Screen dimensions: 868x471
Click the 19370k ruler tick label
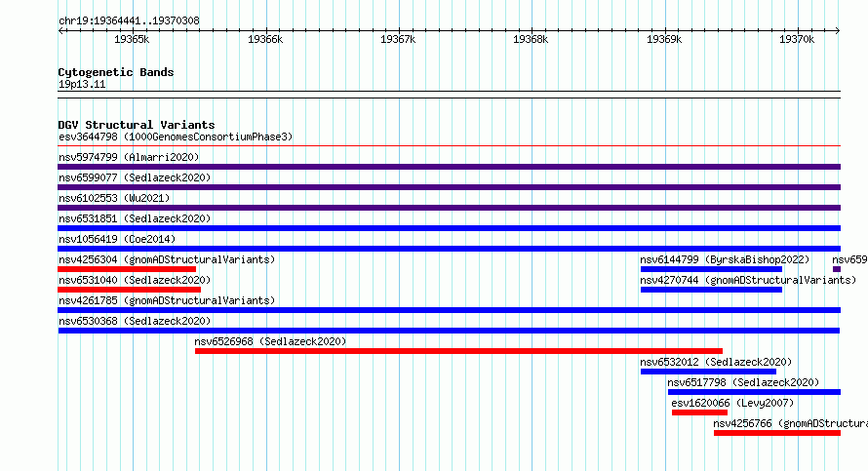coord(797,39)
